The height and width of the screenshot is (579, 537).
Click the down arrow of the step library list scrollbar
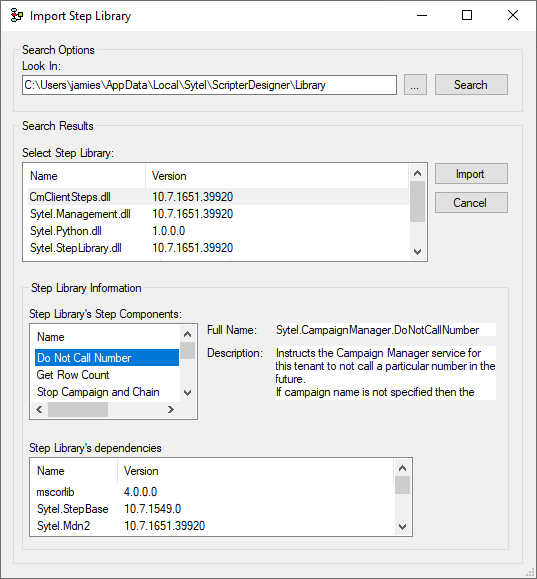click(x=418, y=251)
